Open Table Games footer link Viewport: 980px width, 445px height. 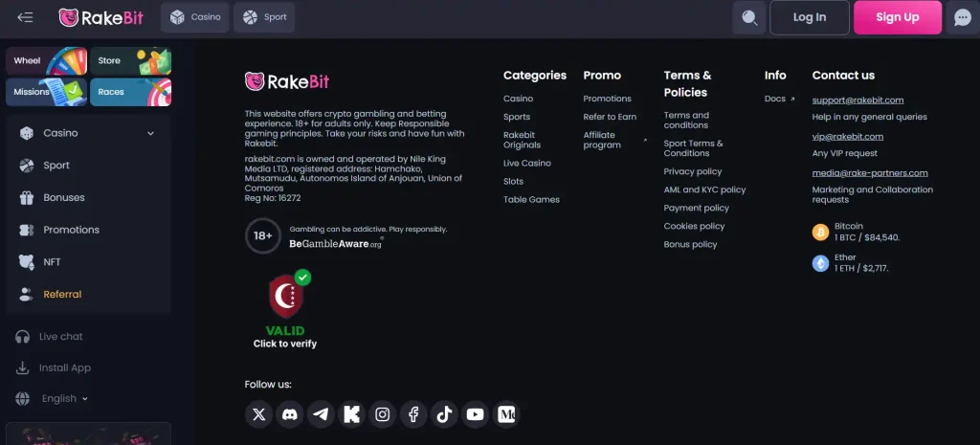(532, 199)
